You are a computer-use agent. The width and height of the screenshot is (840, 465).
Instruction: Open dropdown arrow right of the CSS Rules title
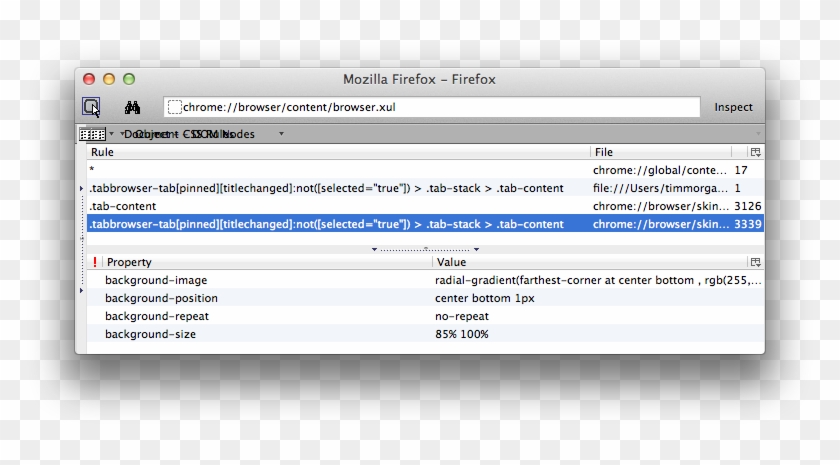pos(281,133)
